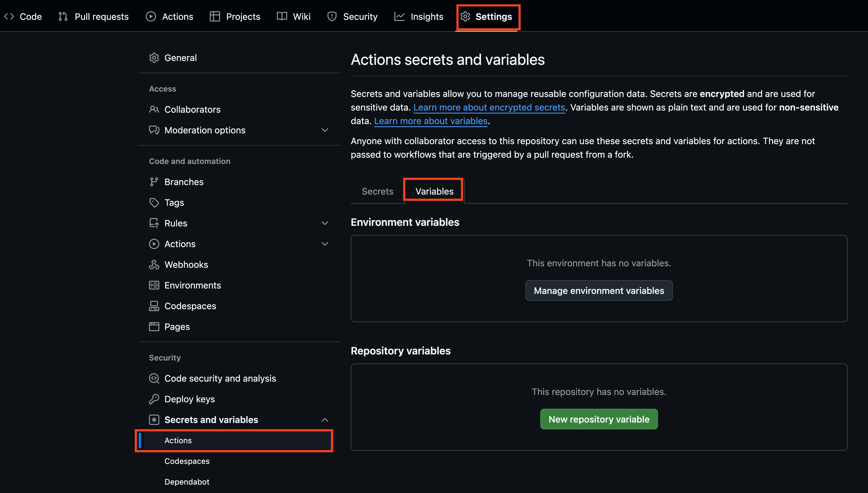The width and height of the screenshot is (868, 493).
Task: Open the Pull requests tab
Action: (x=94, y=16)
